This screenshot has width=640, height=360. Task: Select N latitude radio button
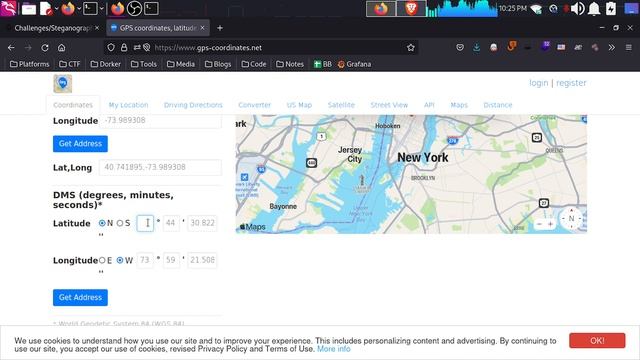[102, 223]
